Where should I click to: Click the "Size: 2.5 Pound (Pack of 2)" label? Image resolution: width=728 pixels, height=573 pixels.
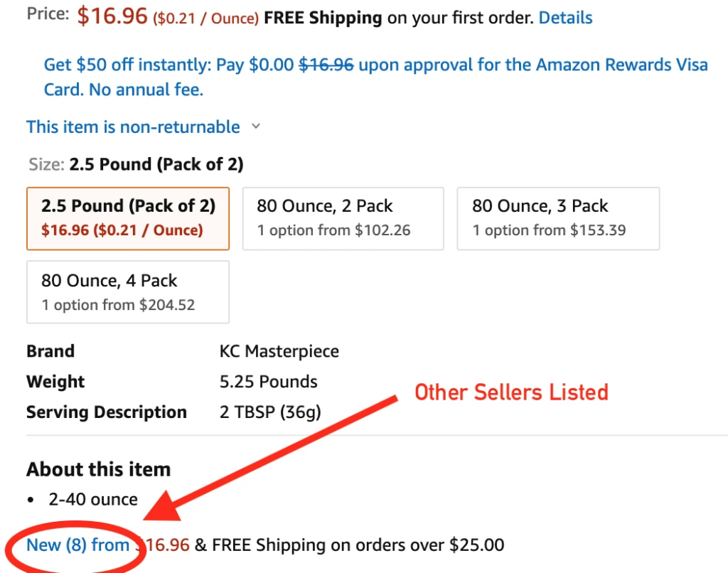pos(135,164)
